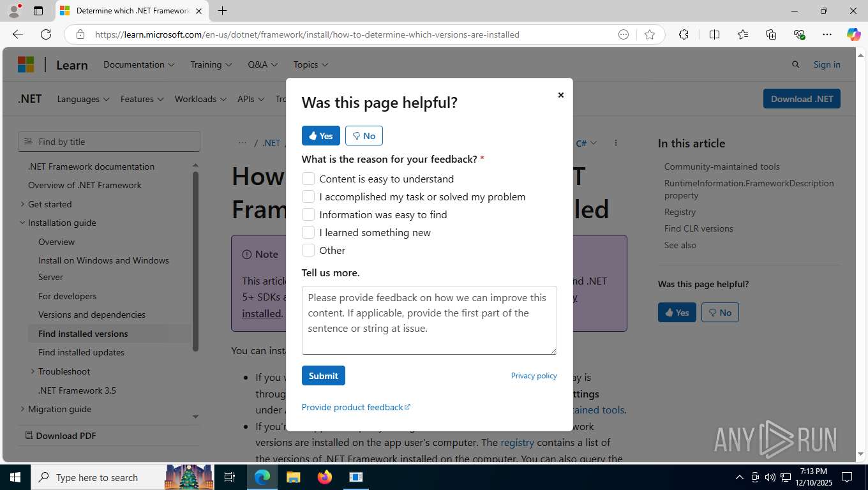
Task: Open the profile avatar icon
Action: (x=14, y=11)
